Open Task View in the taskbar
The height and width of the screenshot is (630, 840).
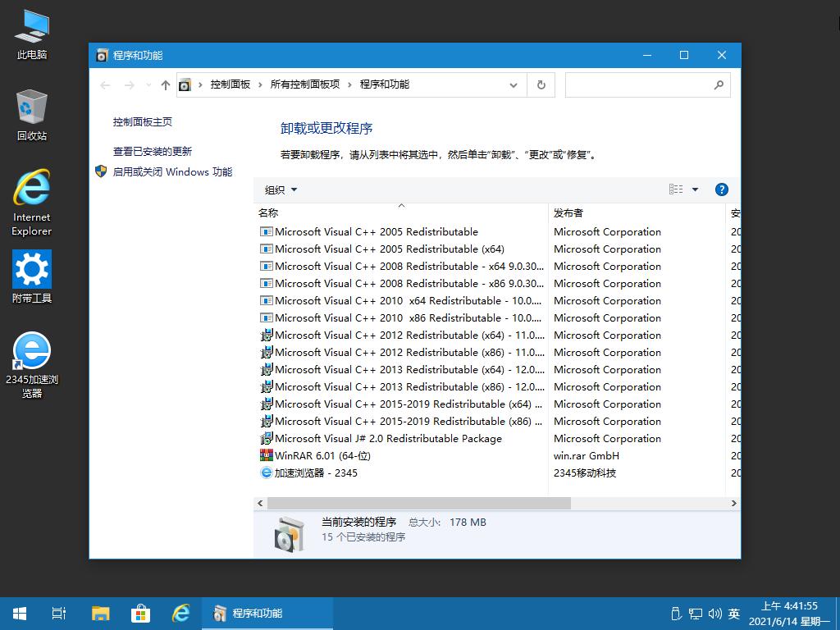[x=59, y=614]
